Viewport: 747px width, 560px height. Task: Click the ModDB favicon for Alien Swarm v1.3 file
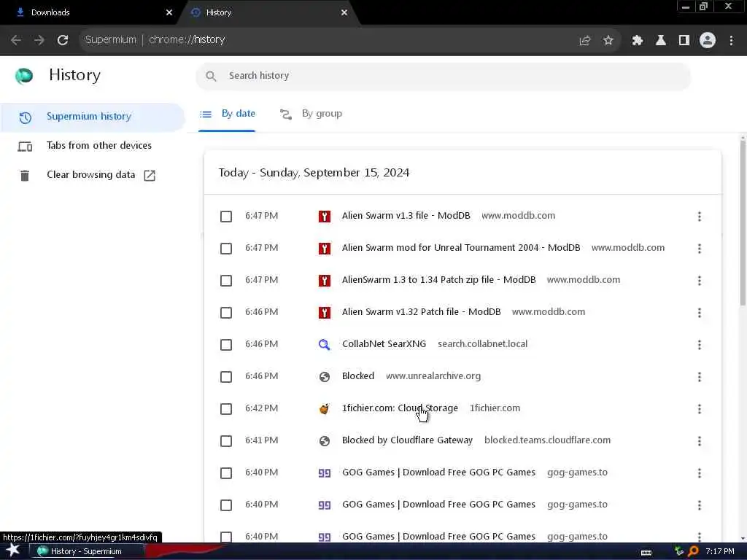click(325, 217)
